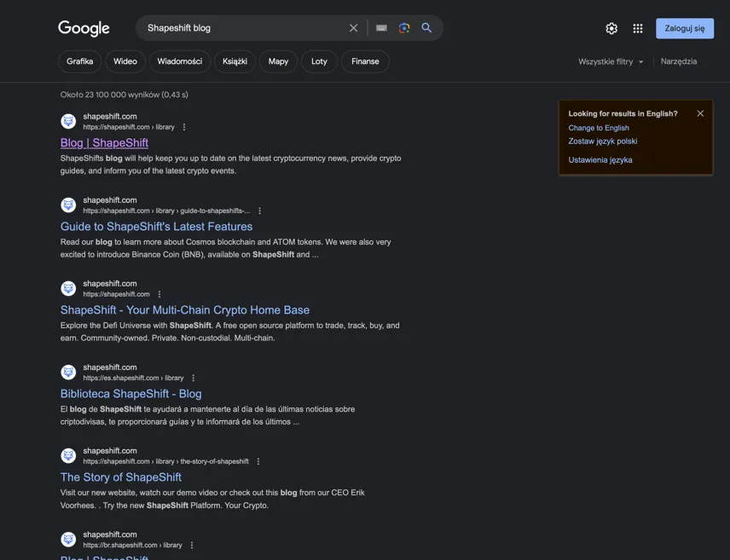Open the Biblioteca ShapeShift - Blog link
The width and height of the screenshot is (730, 560).
[130, 394]
